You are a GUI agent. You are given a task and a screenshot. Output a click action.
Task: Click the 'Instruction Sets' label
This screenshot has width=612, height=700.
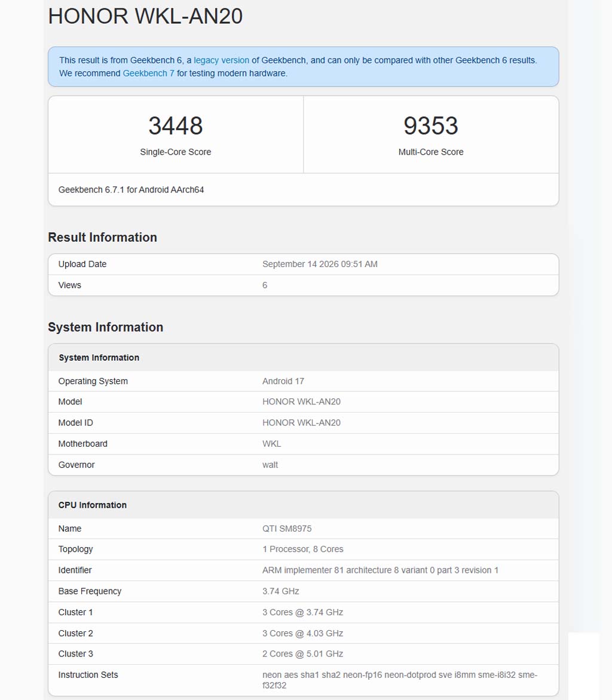tap(88, 675)
